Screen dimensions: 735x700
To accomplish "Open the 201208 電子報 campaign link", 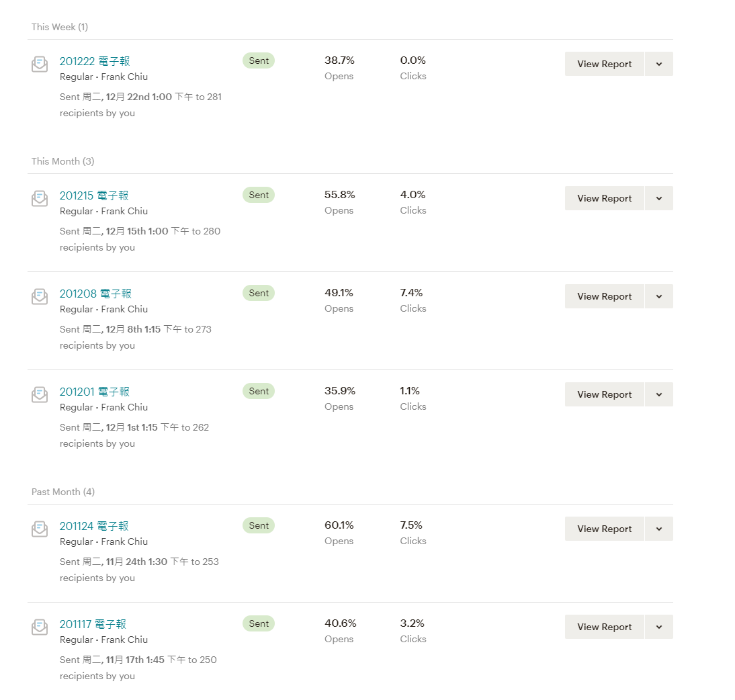I will point(95,294).
